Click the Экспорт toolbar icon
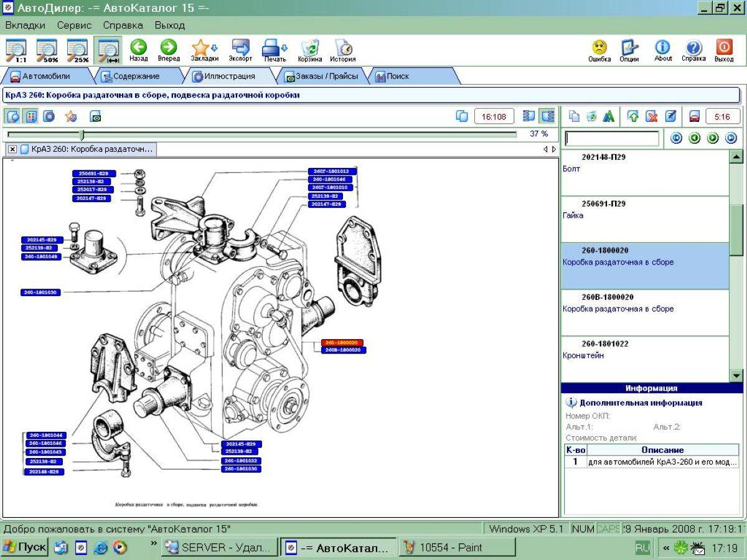Viewport: 747px width, 560px height. [x=240, y=50]
